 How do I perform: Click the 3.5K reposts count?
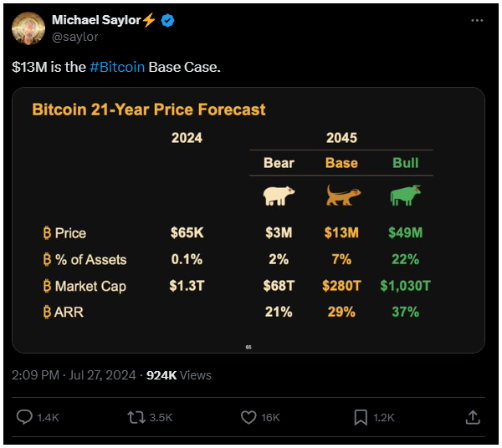pyautogui.click(x=161, y=418)
